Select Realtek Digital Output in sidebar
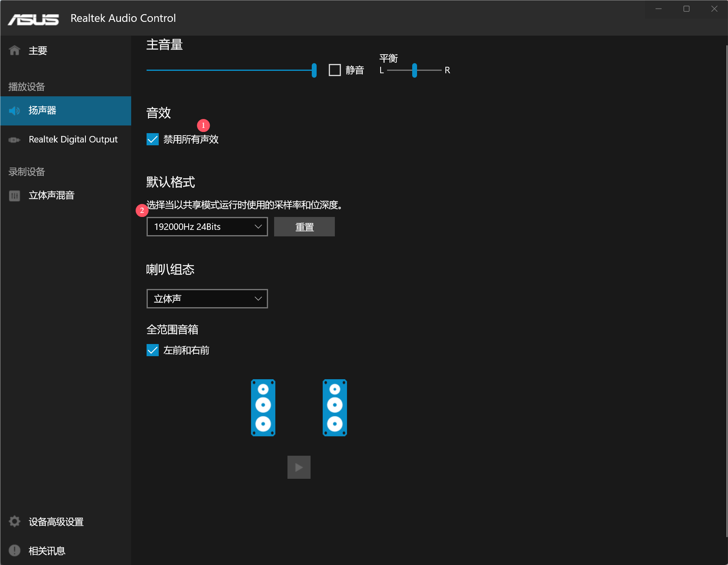The height and width of the screenshot is (565, 728). pos(73,140)
